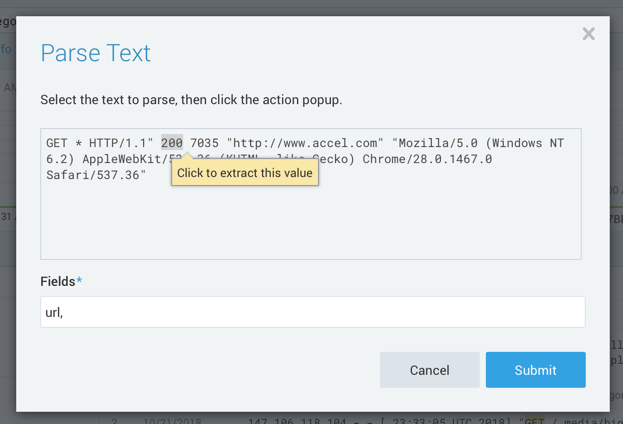623x424 pixels.
Task: Click the Chrome/28.0.1467.0 text
Action: 427,159
